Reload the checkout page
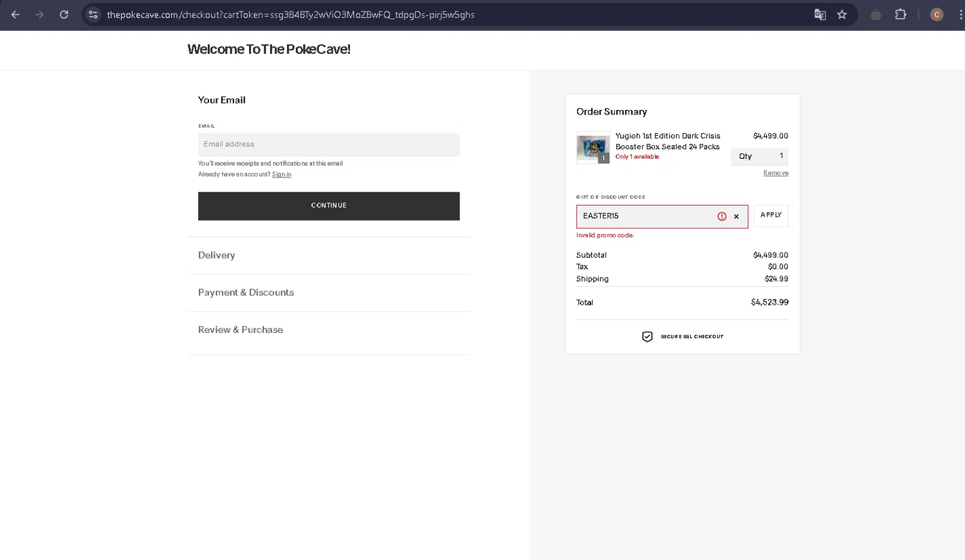This screenshot has width=965, height=560. pos(64,14)
